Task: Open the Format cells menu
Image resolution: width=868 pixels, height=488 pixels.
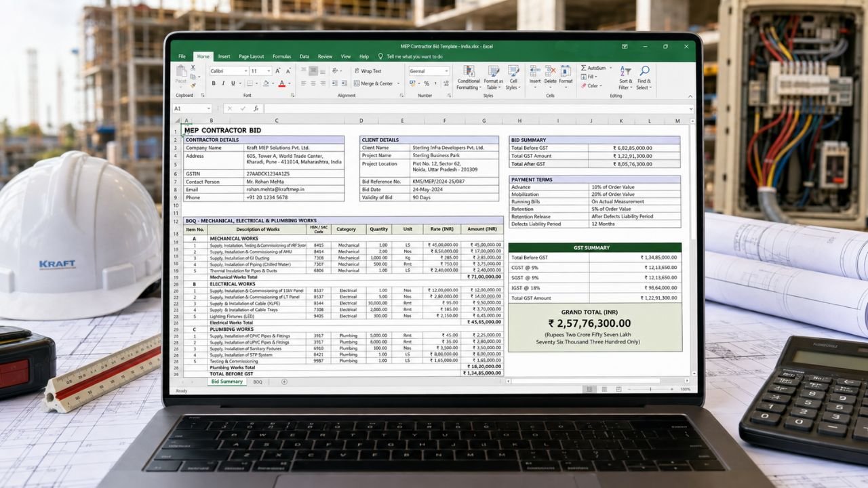Action: pyautogui.click(x=566, y=76)
